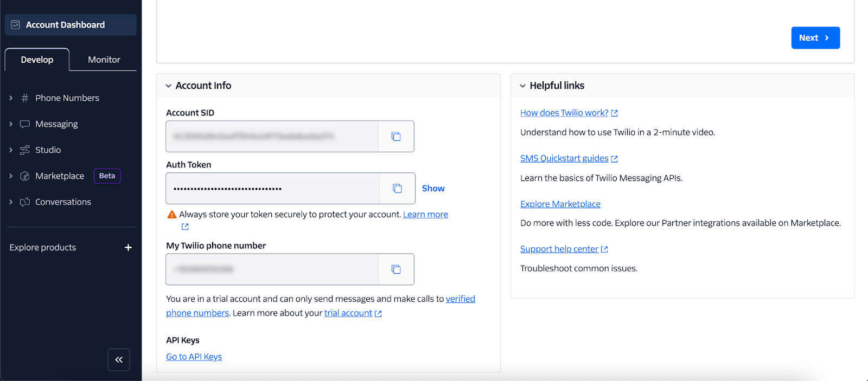This screenshot has height=381, width=868.
Task: Open Studio menu item
Action: click(48, 150)
